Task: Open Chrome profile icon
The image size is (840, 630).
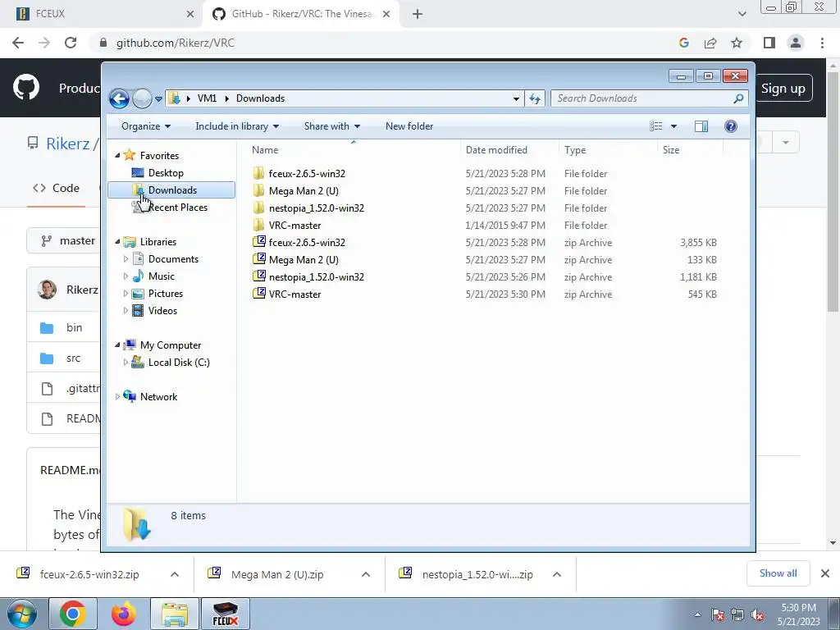Action: [x=796, y=43]
